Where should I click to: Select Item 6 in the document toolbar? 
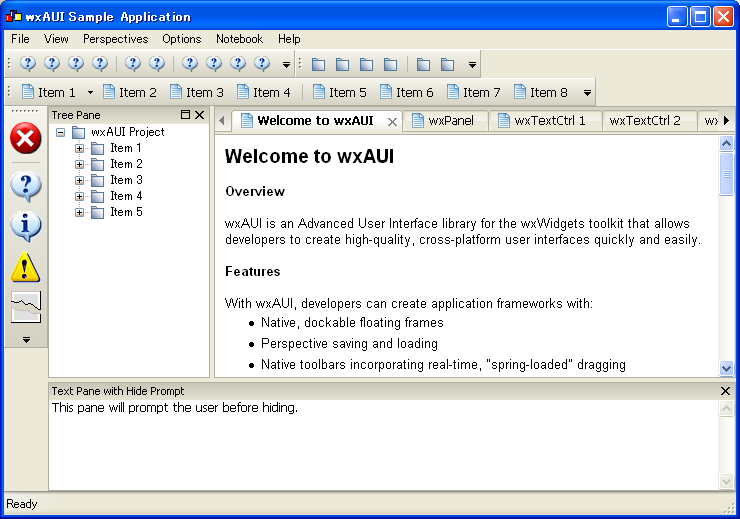point(407,92)
